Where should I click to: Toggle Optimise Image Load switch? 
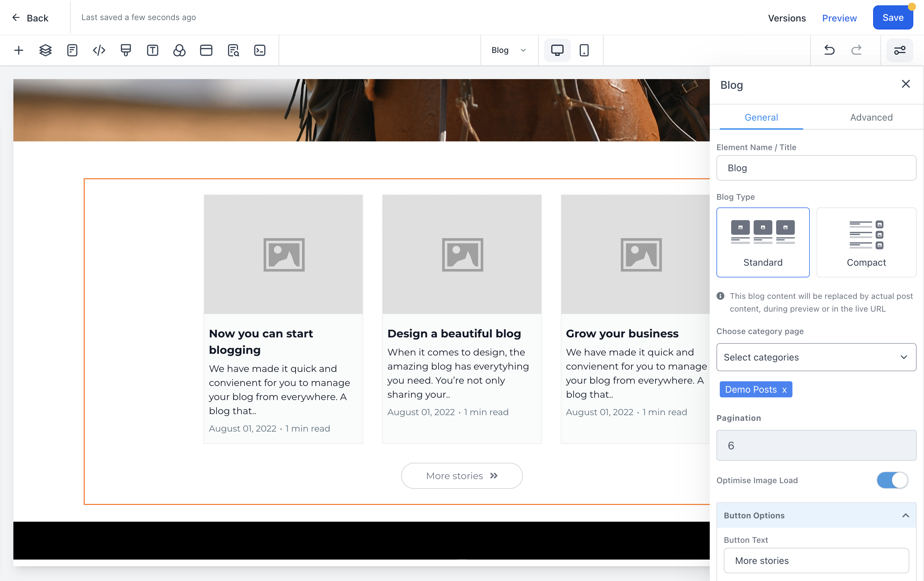[892, 480]
